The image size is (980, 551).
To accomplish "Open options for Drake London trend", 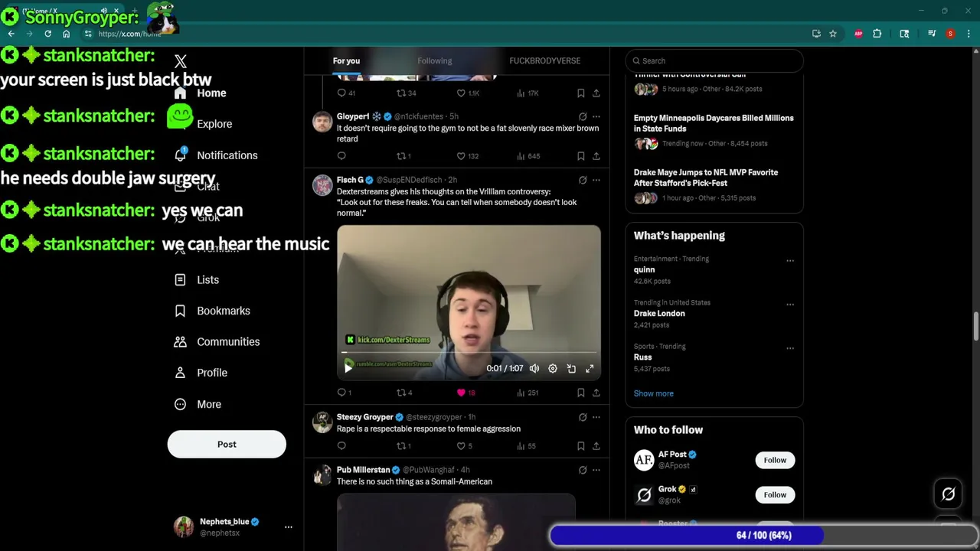I will (790, 304).
